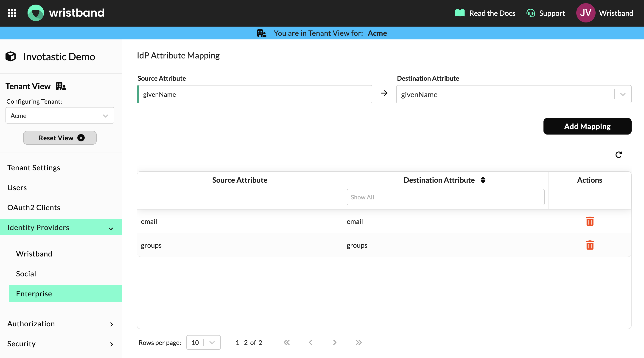Go to the next page
Screen dimensions: 644x358
pyautogui.click(x=334, y=342)
